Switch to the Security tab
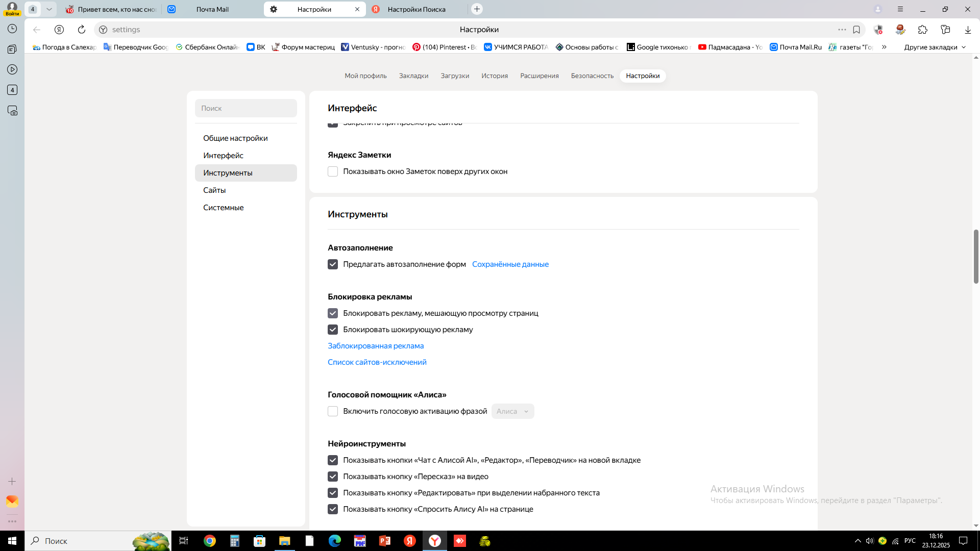Screen dimensions: 980x551 [x=592, y=76]
